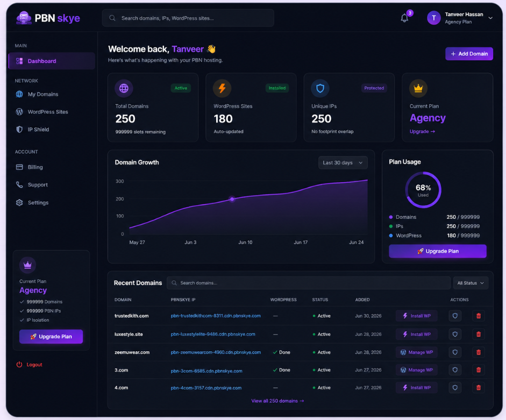Click the top search domains, IPs field
Screen dimensions: 506x420
188,18
